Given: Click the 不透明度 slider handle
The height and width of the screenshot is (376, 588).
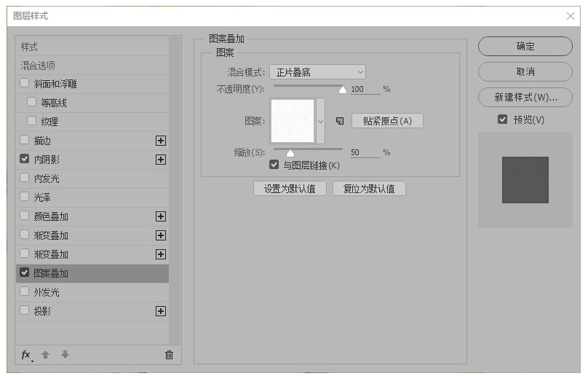Looking at the screenshot, I should point(342,90).
